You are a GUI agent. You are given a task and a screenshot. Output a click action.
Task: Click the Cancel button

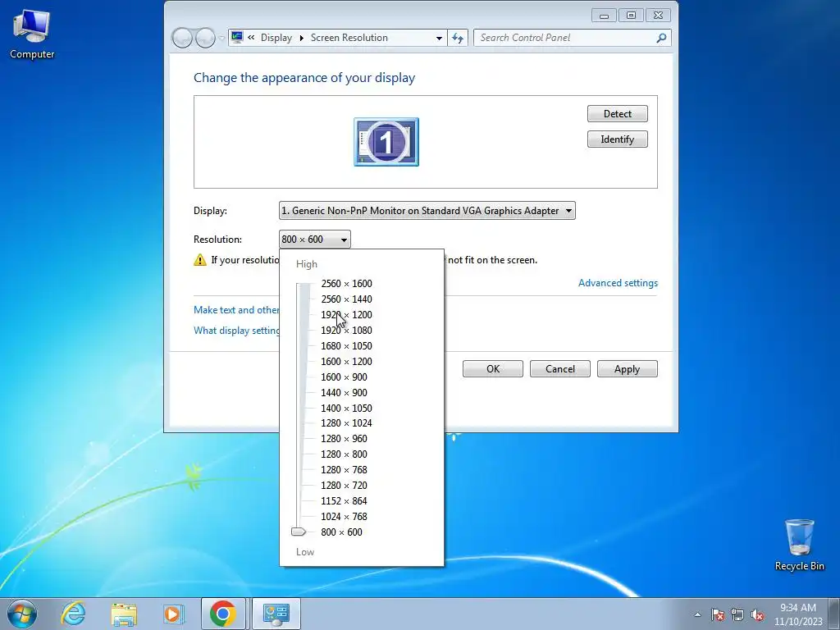pos(559,368)
